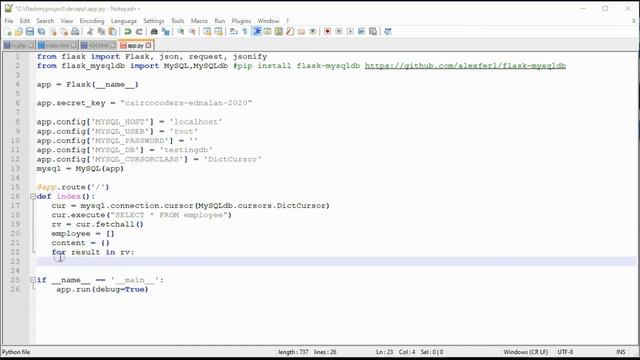Click the Redo arrow icon
Image resolution: width=640 pixels, height=360 pixels.
click(x=139, y=31)
